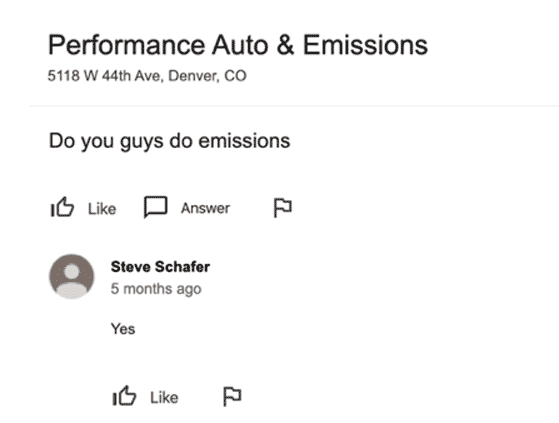The width and height of the screenshot is (559, 423).
Task: Open the Steve Schafer name link
Action: 160,267
